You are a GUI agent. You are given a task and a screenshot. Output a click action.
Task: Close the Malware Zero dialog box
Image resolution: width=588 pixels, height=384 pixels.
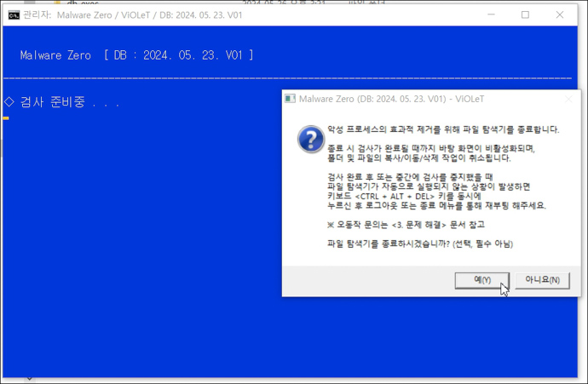pos(568,99)
